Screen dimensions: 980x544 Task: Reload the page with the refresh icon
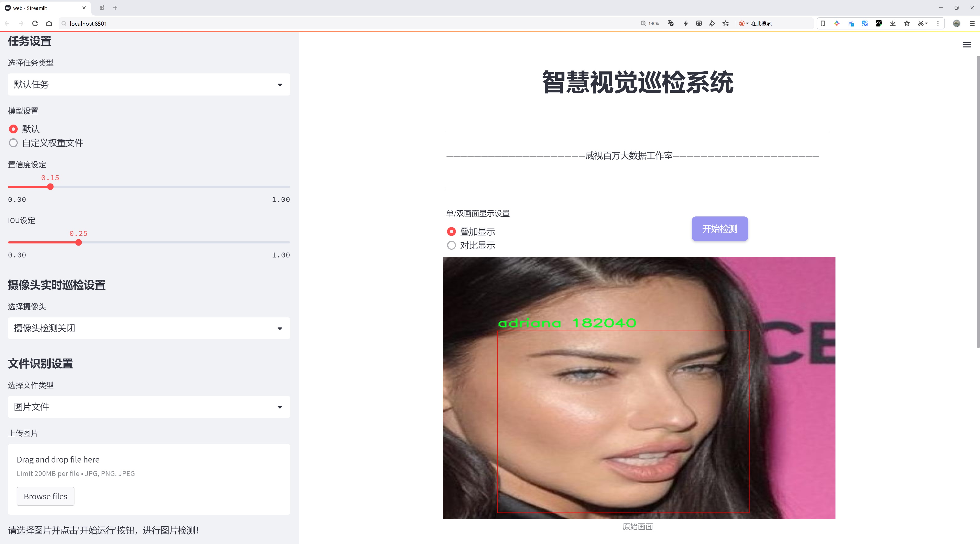click(35, 24)
